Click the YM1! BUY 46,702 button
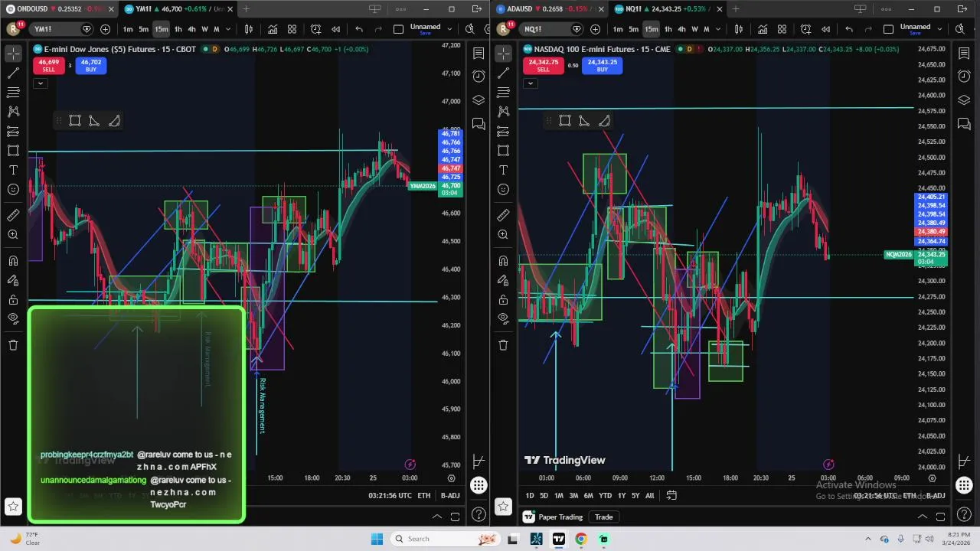 tap(90, 66)
